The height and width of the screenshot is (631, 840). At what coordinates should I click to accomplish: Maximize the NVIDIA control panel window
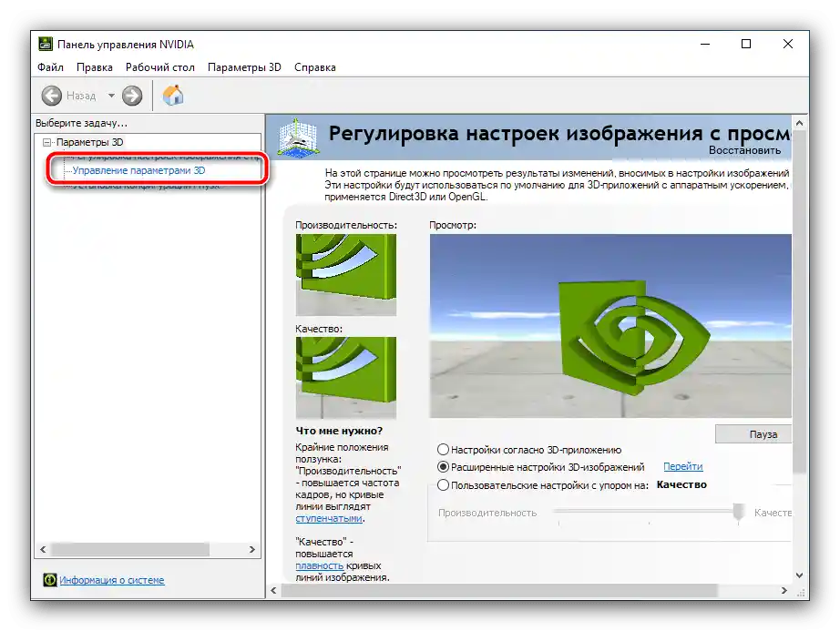[x=746, y=44]
